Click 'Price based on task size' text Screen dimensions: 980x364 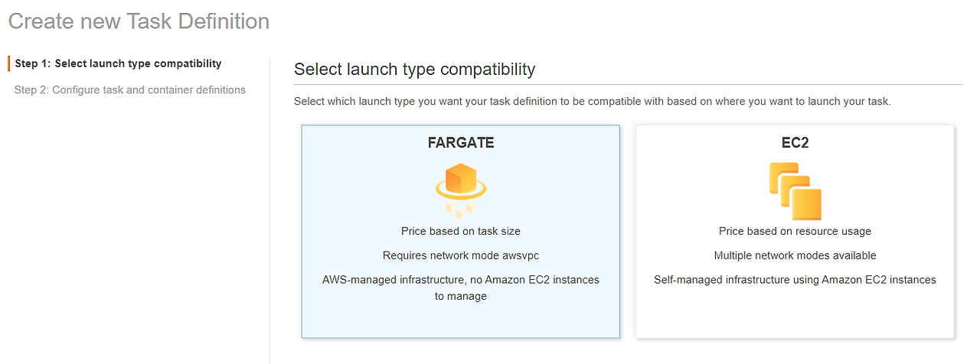460,231
